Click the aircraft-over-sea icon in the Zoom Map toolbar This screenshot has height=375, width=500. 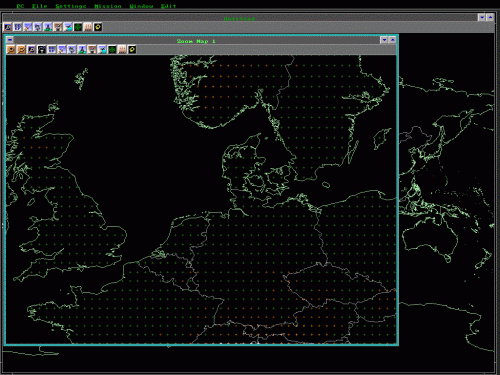pyautogui.click(x=102, y=50)
